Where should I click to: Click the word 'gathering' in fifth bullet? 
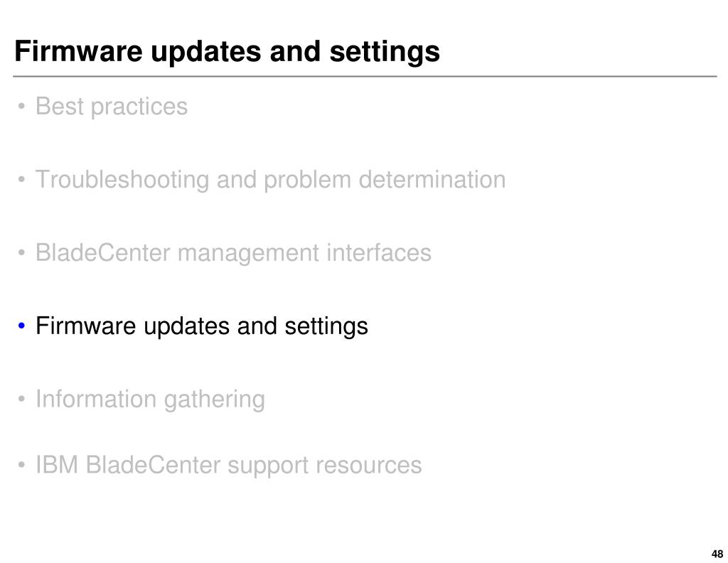pyautogui.click(x=215, y=400)
